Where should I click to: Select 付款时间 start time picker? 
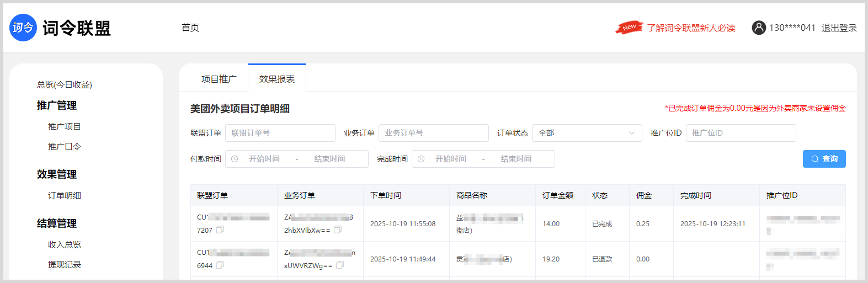coord(264,159)
